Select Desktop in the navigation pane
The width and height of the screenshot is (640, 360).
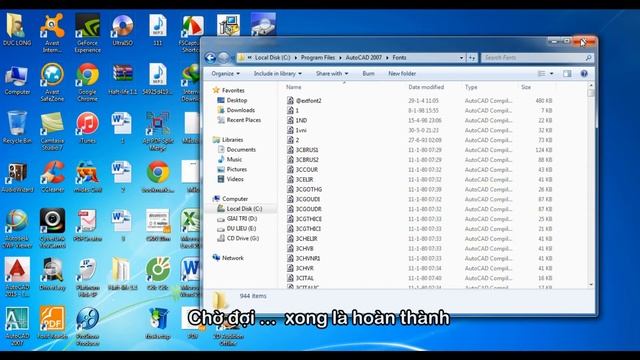[232, 100]
